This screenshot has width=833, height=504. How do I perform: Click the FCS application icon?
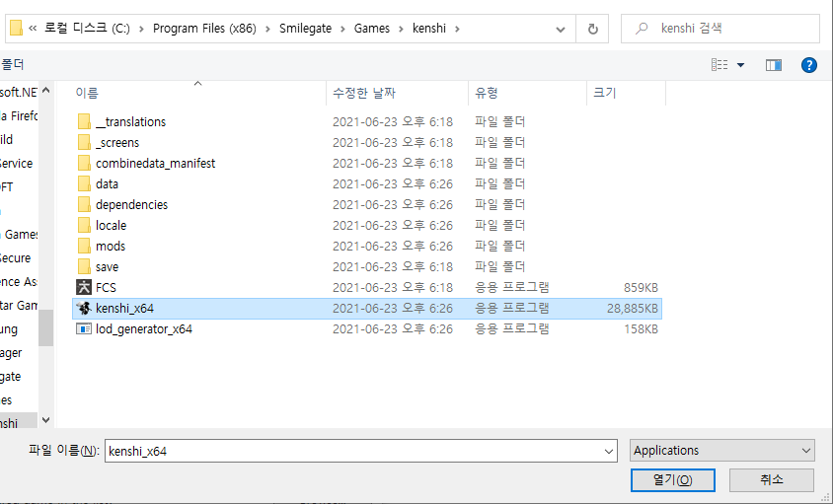coord(84,287)
